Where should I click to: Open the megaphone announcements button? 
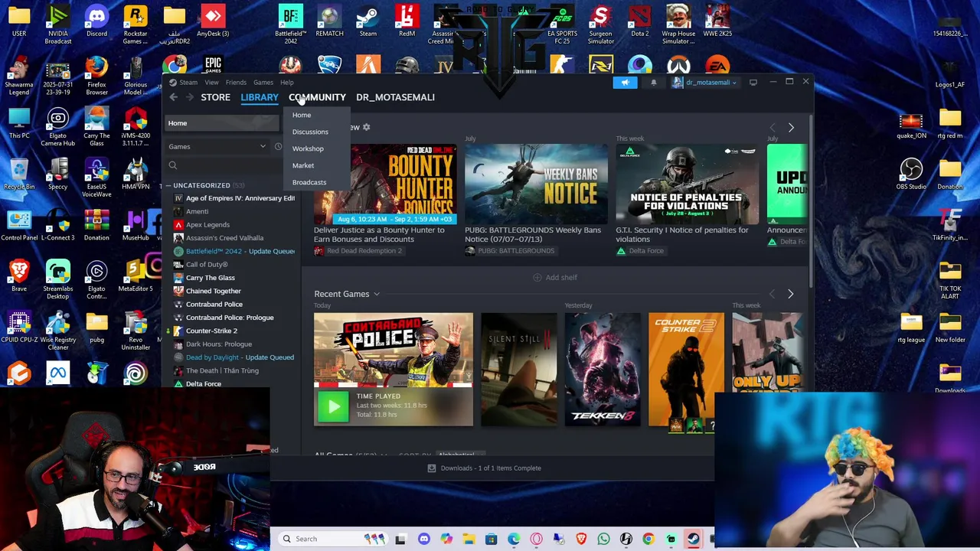[x=625, y=83]
